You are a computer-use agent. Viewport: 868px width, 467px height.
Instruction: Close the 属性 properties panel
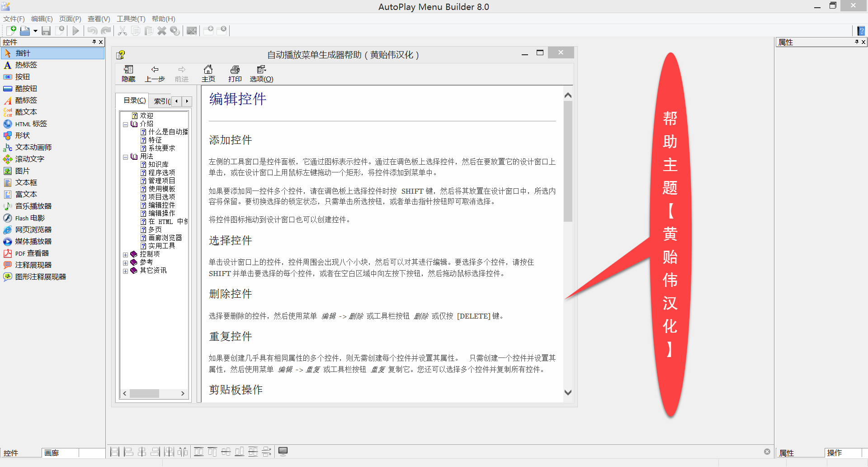[863, 42]
